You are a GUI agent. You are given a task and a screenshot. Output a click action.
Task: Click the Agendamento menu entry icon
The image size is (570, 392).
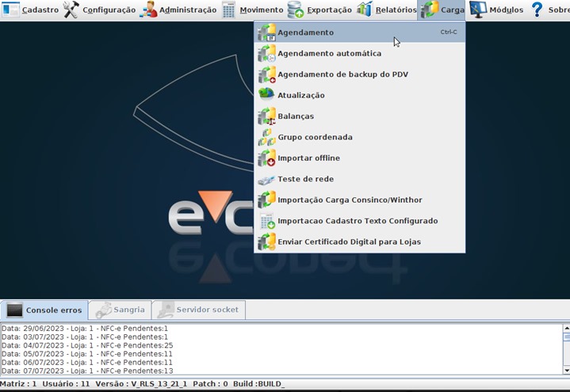(x=266, y=32)
